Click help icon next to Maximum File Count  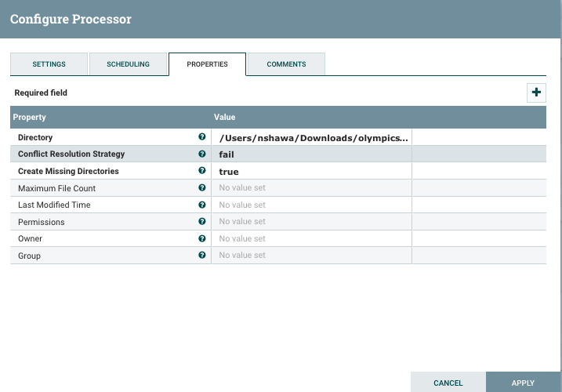point(202,188)
